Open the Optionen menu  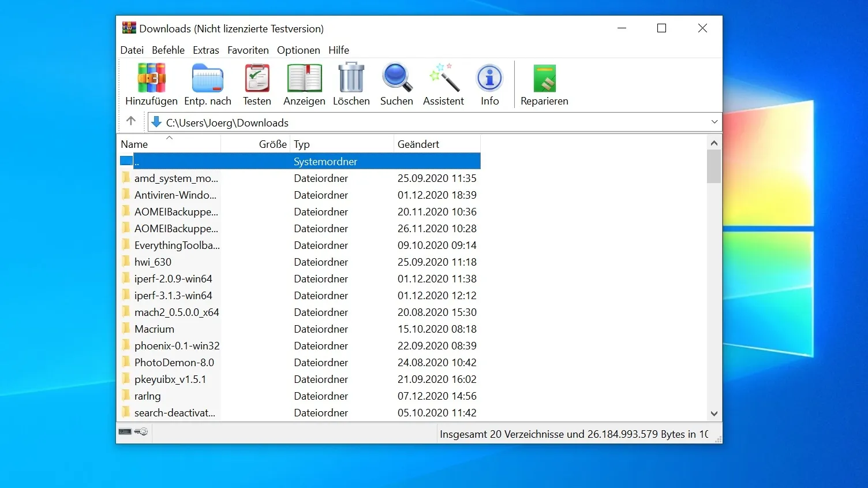coord(298,50)
